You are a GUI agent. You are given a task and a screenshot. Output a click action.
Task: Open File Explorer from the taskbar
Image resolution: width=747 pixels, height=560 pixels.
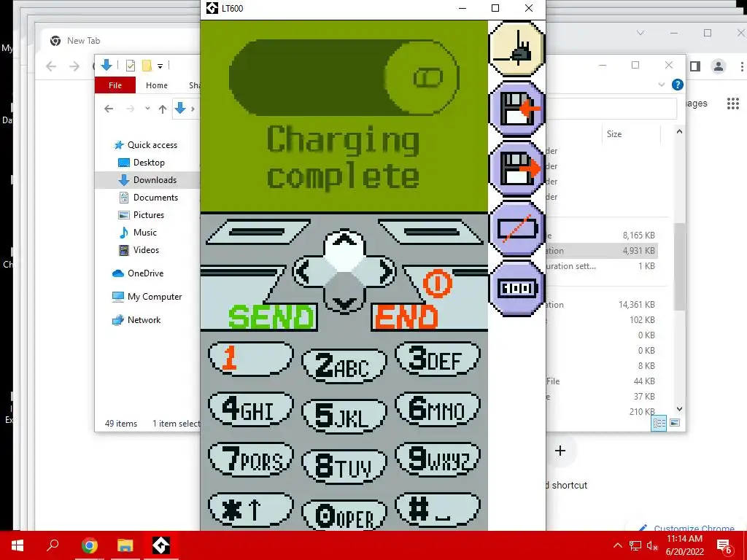click(125, 545)
